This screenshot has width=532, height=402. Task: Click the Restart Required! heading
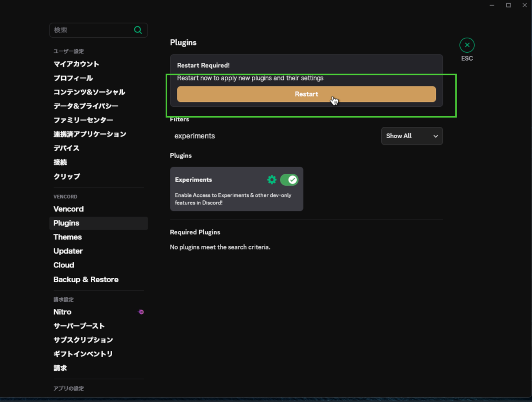203,65
